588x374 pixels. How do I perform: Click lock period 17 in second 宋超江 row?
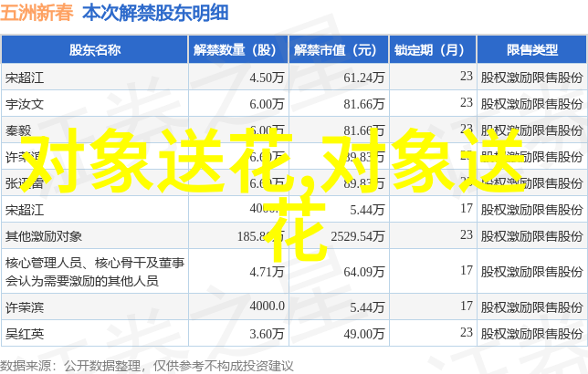(x=467, y=208)
